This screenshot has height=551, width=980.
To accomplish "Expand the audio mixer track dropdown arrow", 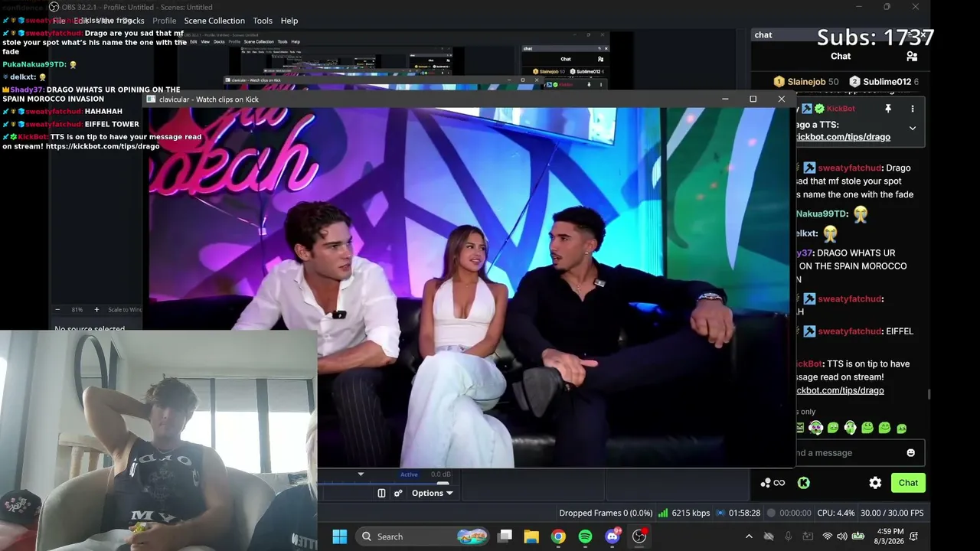I will tap(361, 474).
